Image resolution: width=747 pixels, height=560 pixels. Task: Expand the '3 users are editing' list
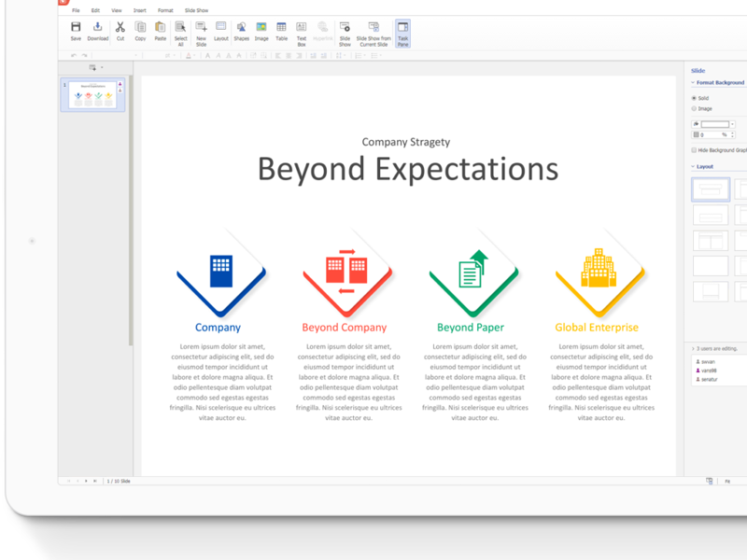(692, 348)
